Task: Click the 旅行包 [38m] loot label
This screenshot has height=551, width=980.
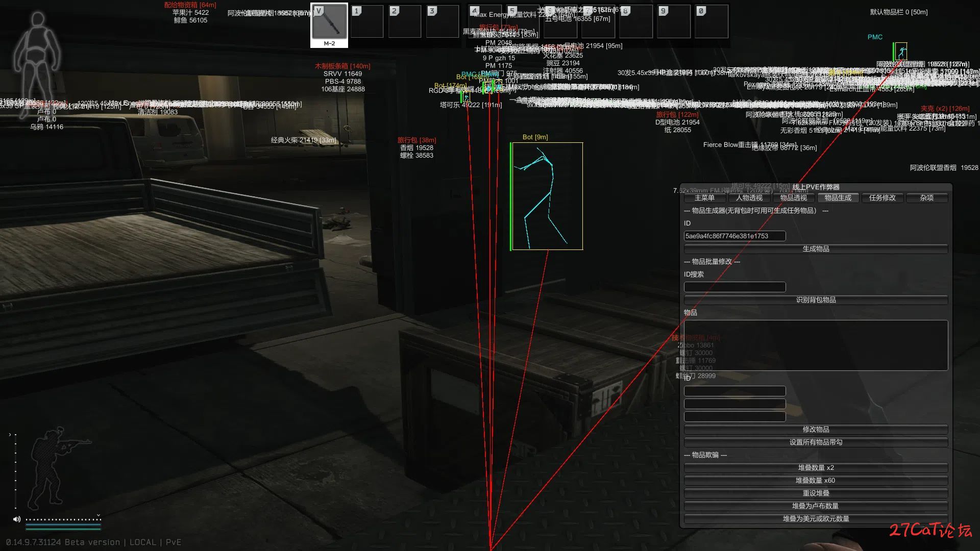Action: coord(416,140)
